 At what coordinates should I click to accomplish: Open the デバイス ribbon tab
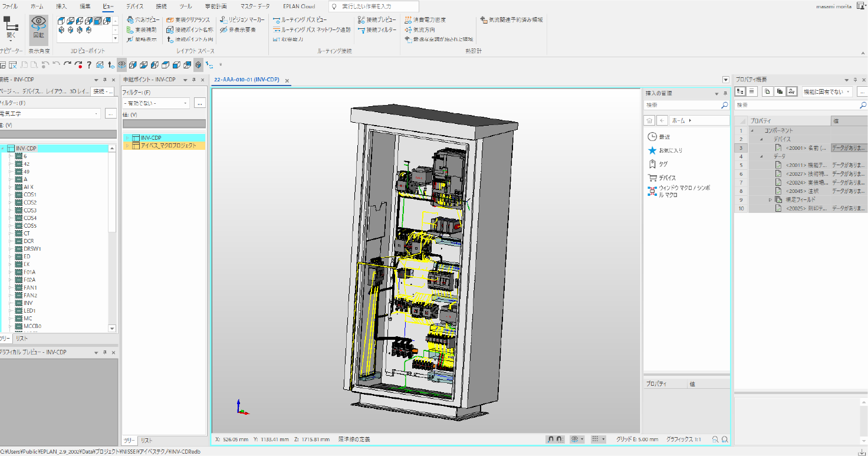coord(134,6)
